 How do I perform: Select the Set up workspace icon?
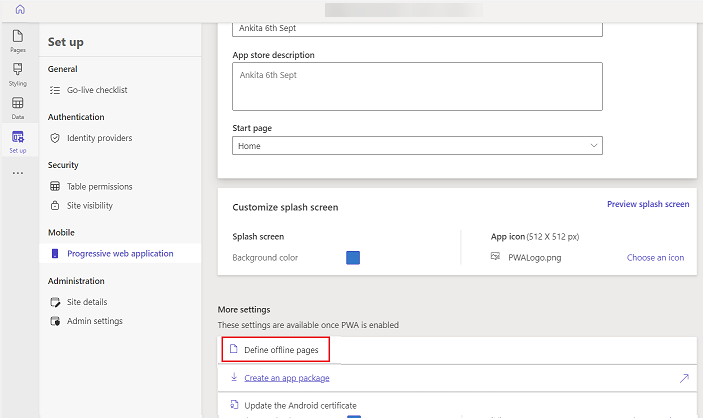pyautogui.click(x=18, y=140)
